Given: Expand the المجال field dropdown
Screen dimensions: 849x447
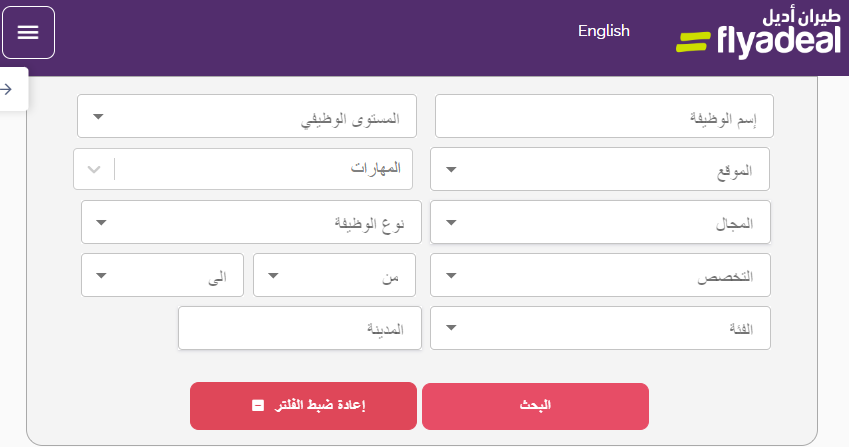Looking at the screenshot, I should tap(600, 222).
